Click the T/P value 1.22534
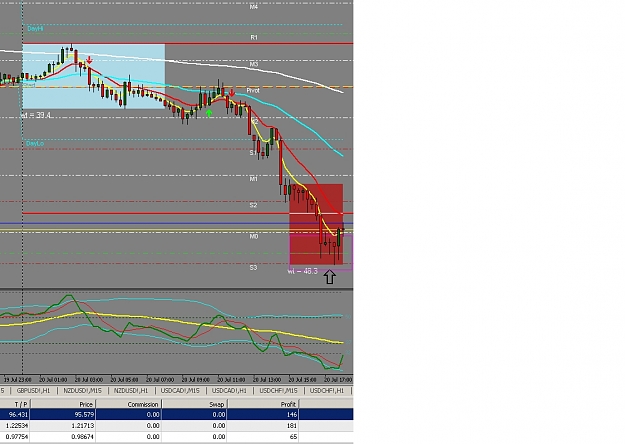Viewport: 625px width, 444px height. [16, 426]
